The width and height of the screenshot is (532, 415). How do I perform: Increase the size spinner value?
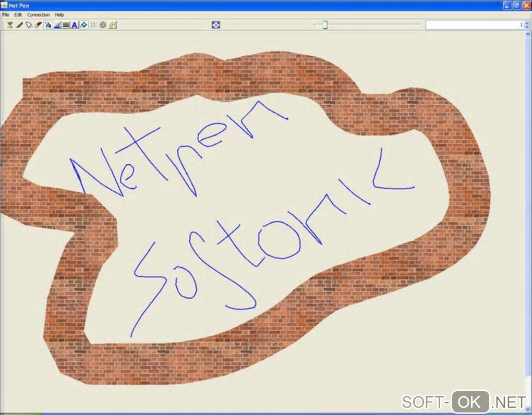(527, 23)
